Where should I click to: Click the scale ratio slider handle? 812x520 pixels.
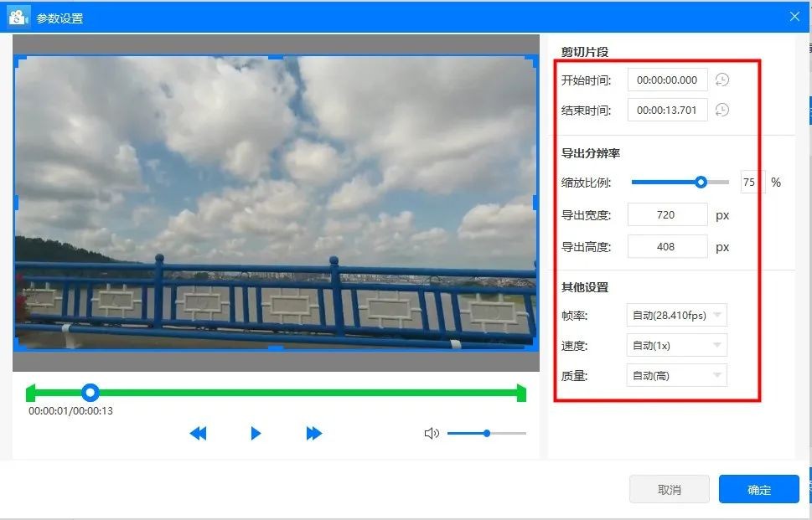click(701, 183)
